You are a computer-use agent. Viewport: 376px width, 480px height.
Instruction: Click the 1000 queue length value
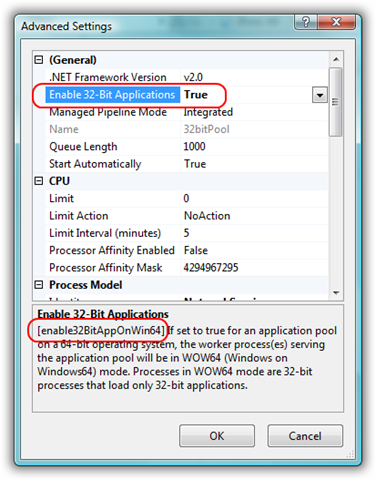point(194,147)
